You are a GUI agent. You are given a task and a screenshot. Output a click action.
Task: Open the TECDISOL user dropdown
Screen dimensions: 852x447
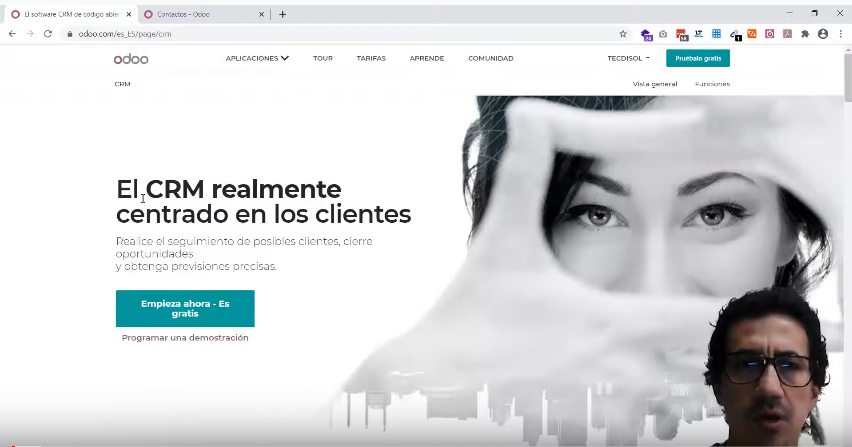628,59
